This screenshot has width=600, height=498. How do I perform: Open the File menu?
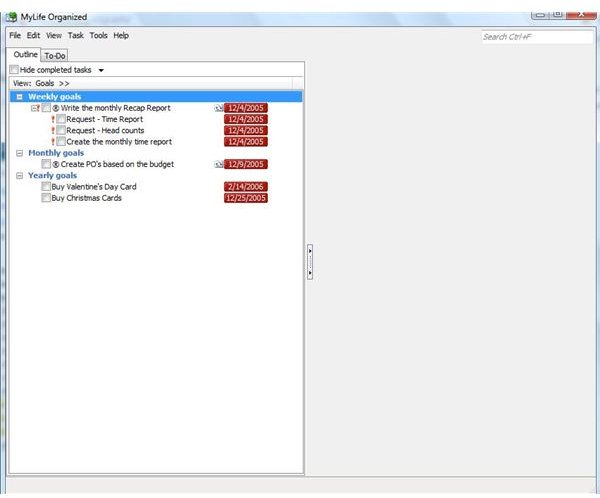click(x=15, y=36)
